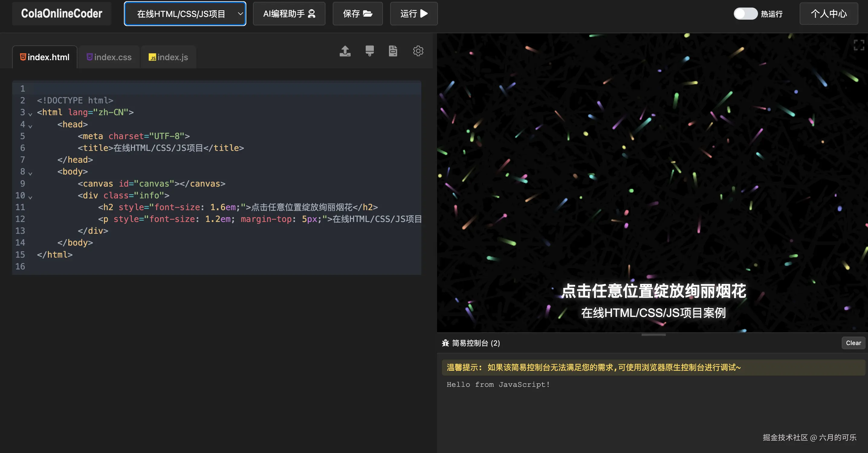
Task: Click the console icon beside 简易控制台
Action: pos(446,343)
